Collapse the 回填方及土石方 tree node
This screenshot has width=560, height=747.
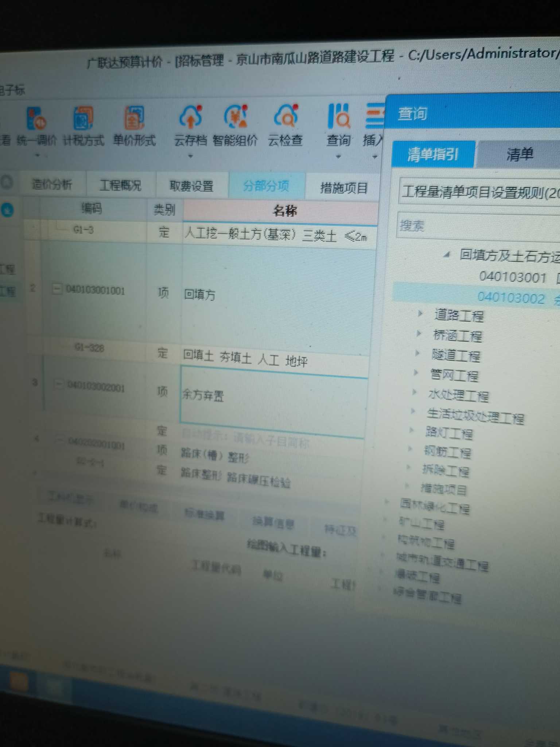tap(447, 255)
